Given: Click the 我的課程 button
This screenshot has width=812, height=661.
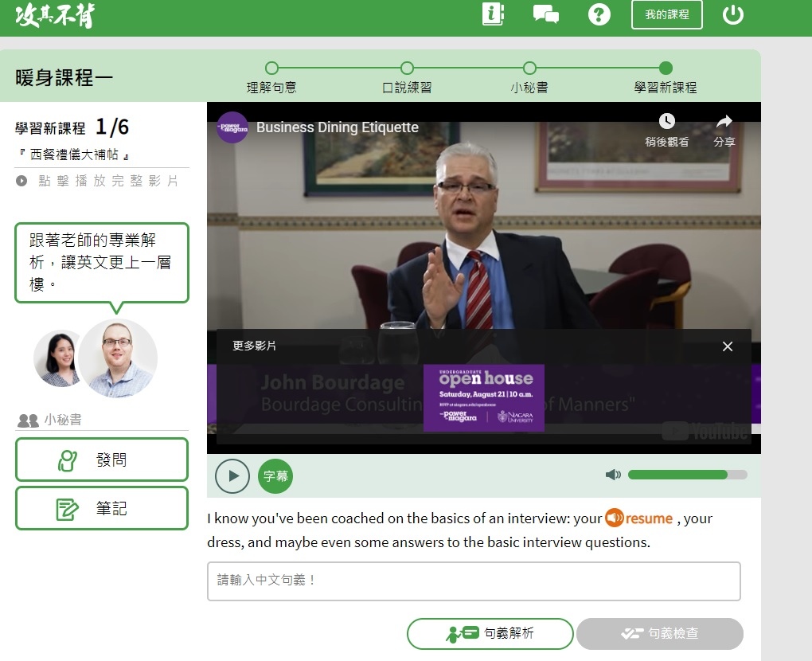Looking at the screenshot, I should [x=666, y=14].
